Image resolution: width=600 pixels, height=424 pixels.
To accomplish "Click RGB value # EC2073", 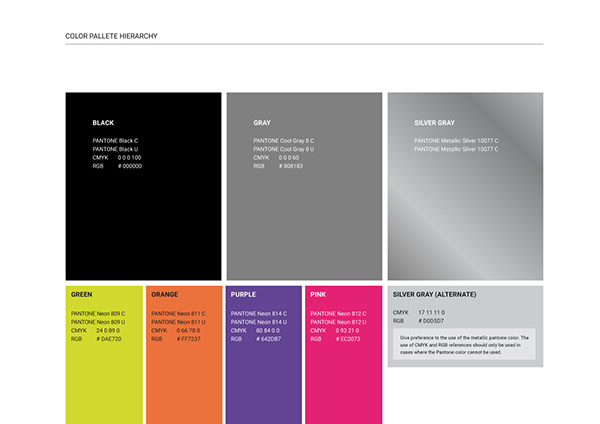I will (x=348, y=339).
